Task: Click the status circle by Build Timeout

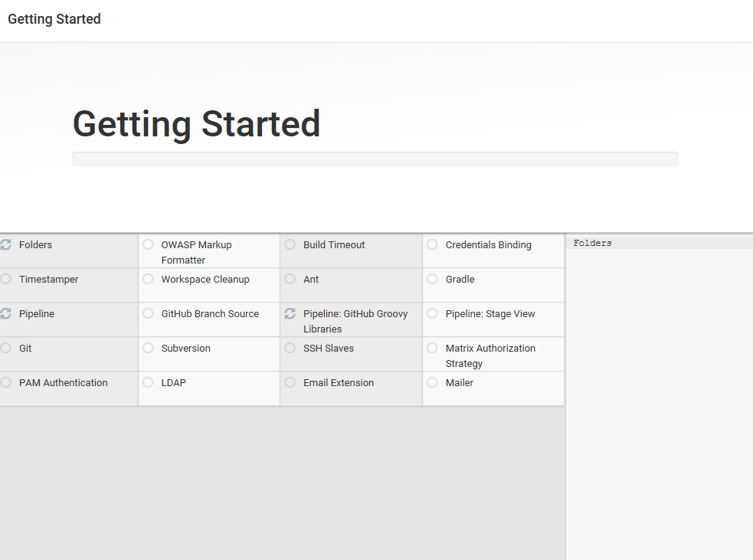Action: tap(290, 244)
